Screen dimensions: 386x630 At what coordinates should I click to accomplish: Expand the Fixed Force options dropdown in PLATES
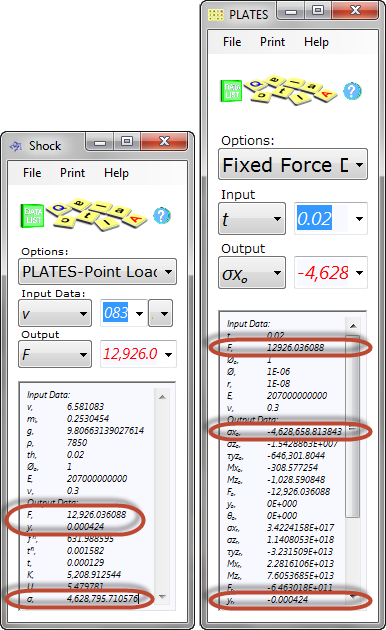coord(359,164)
